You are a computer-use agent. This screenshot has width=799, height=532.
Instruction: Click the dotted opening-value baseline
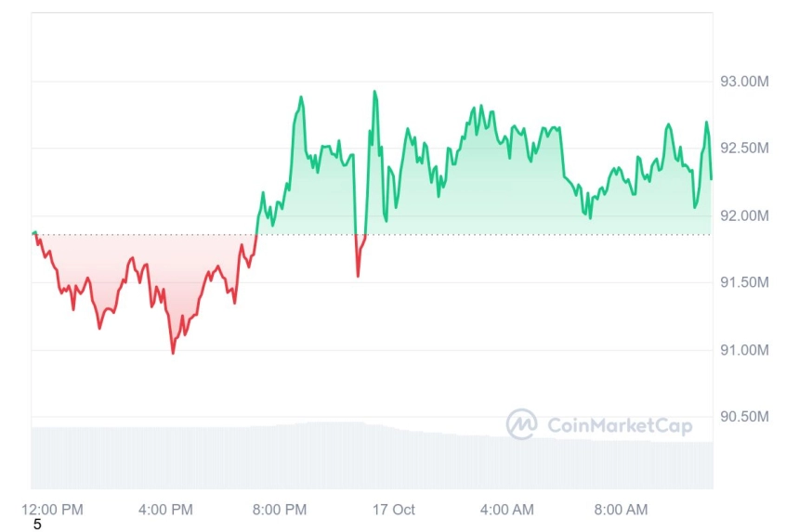[x=372, y=235]
